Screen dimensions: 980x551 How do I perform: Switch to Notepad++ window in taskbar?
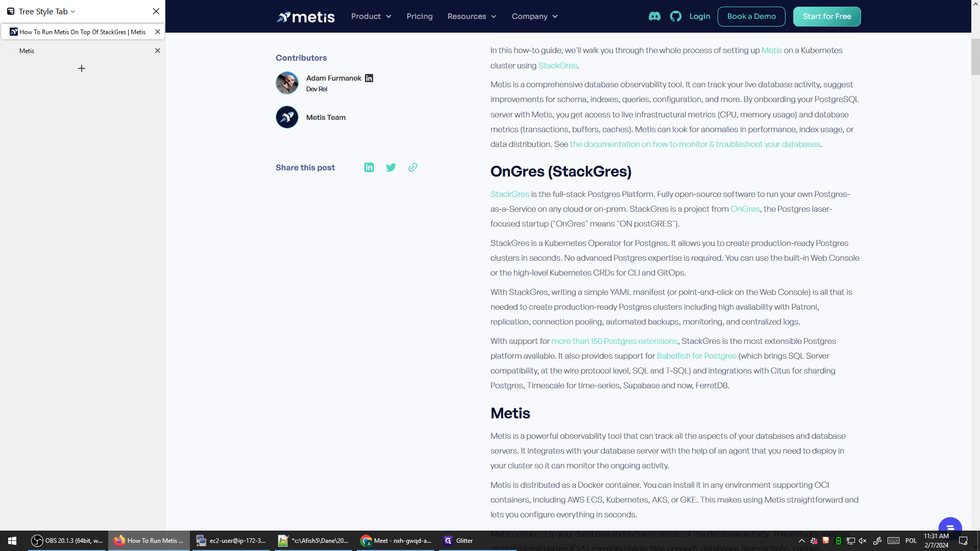[313, 541]
